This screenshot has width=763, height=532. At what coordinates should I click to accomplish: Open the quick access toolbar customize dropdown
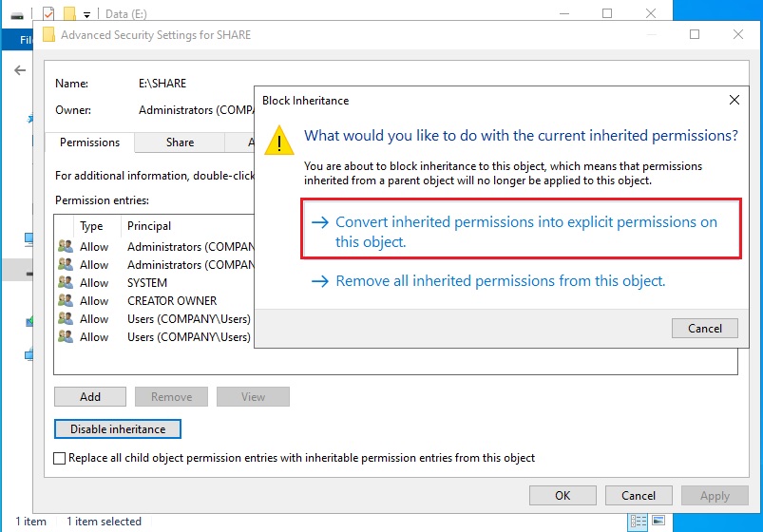pyautogui.click(x=86, y=14)
